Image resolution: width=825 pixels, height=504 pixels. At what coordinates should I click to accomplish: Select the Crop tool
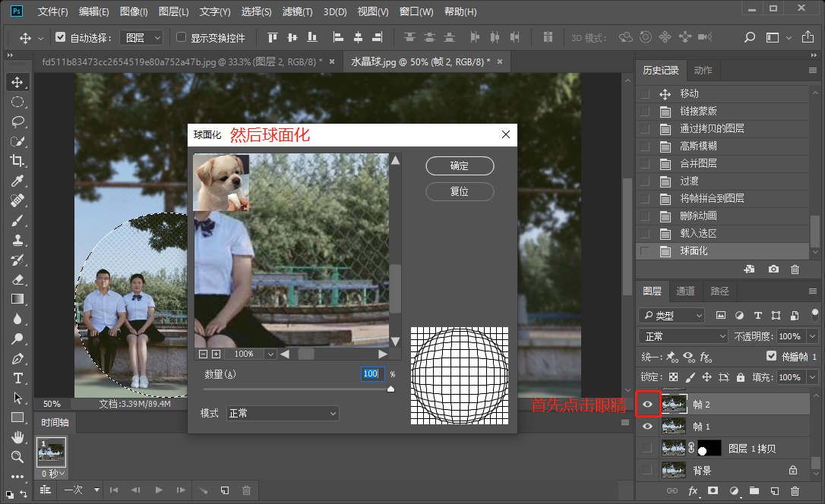click(x=17, y=161)
